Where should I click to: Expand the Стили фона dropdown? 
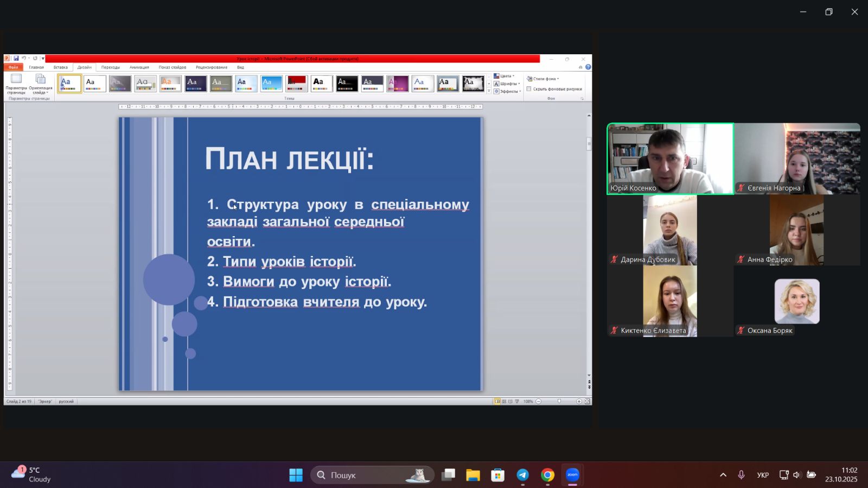click(x=542, y=79)
